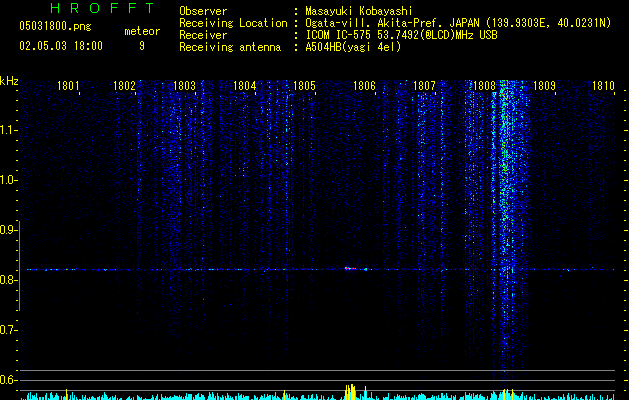Image resolution: width=629 pixels, height=400 pixels.
Task: Click the 0.7 kHz axis label
Action: 8,330
